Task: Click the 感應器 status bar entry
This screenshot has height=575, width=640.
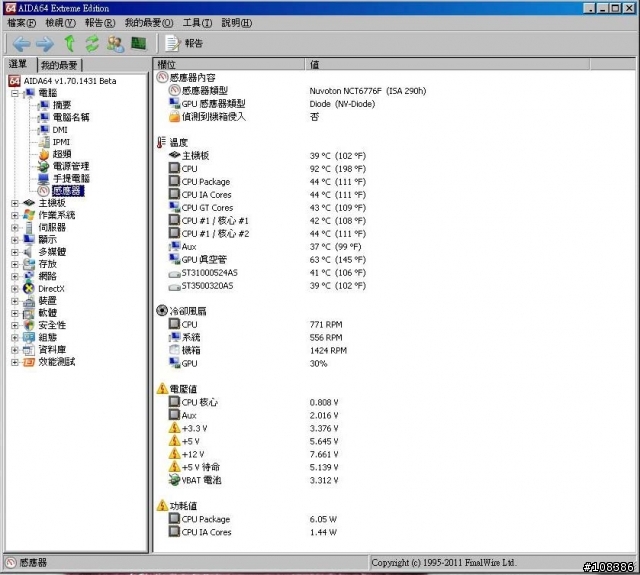Action: coord(27,563)
